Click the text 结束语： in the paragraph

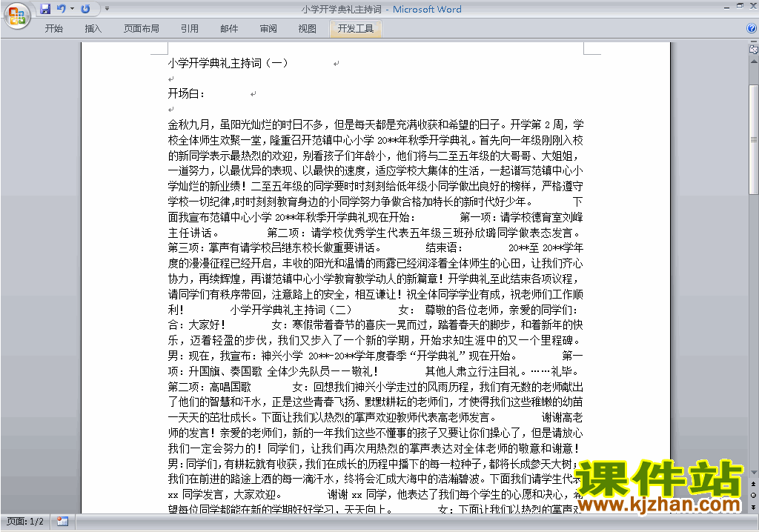(445, 248)
